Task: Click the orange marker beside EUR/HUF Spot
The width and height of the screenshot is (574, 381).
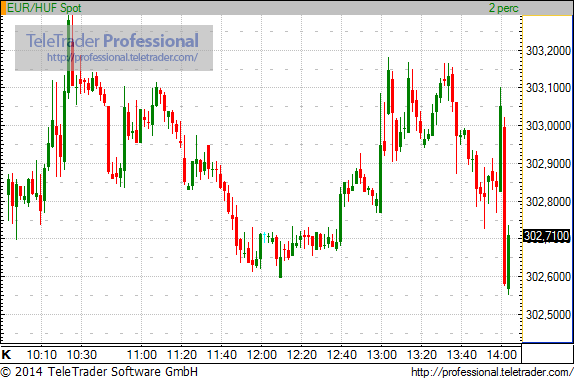Action: click(x=3, y=8)
